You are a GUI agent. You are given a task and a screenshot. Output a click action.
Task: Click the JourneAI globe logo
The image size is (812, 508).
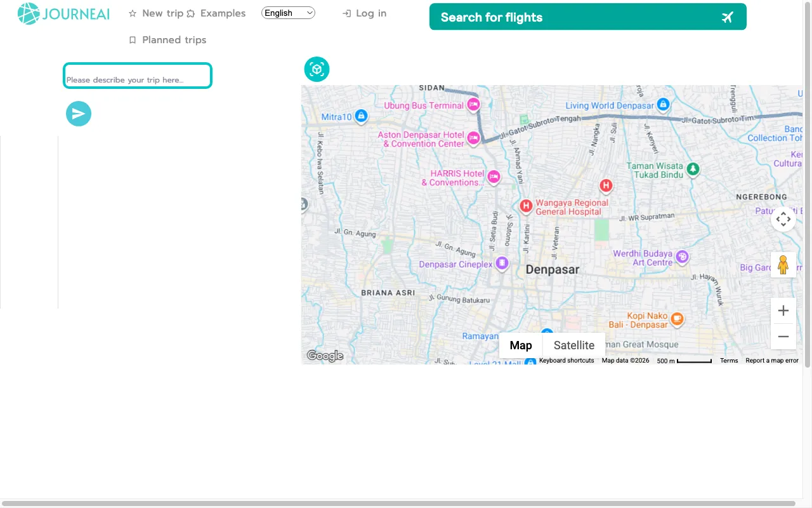29,14
